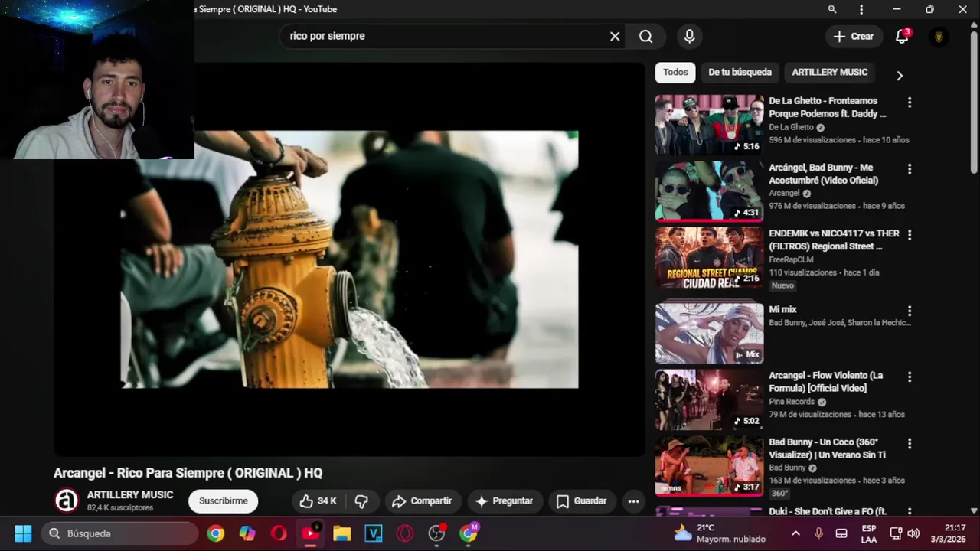Open the account avatar menu
The width and height of the screenshot is (980, 551).
[939, 37]
